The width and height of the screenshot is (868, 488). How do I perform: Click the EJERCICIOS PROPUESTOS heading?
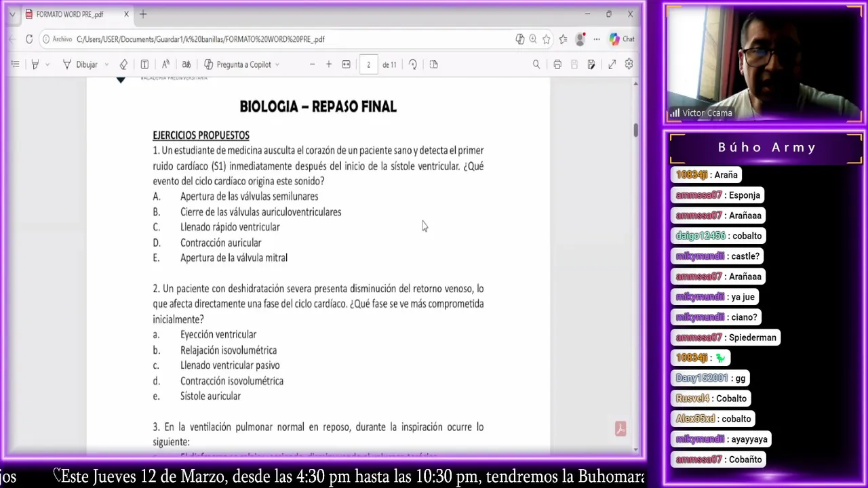[201, 135]
